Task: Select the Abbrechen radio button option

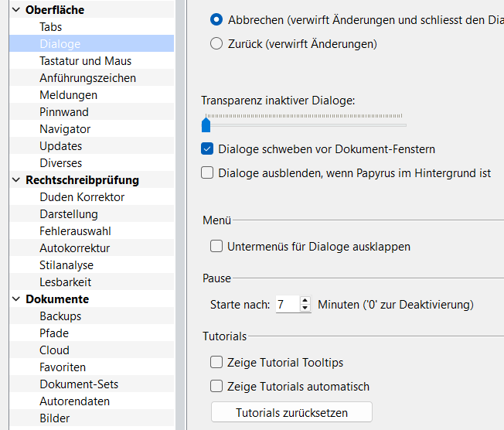Action: pos(217,19)
